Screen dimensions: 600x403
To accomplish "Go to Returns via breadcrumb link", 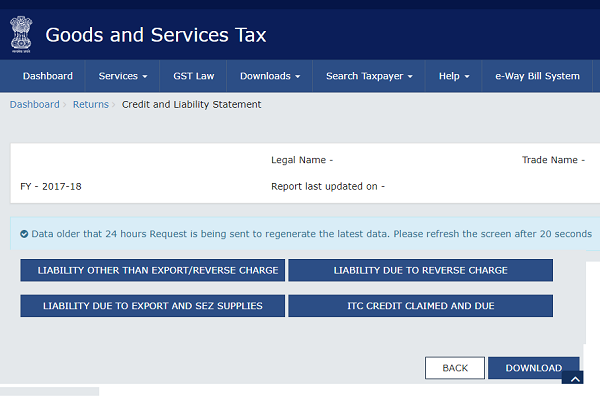I will coord(91,104).
